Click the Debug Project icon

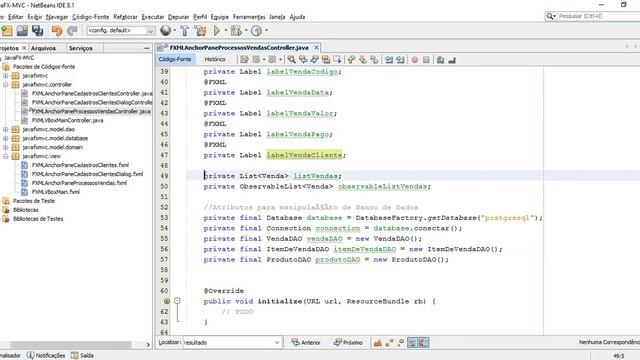coord(236,31)
